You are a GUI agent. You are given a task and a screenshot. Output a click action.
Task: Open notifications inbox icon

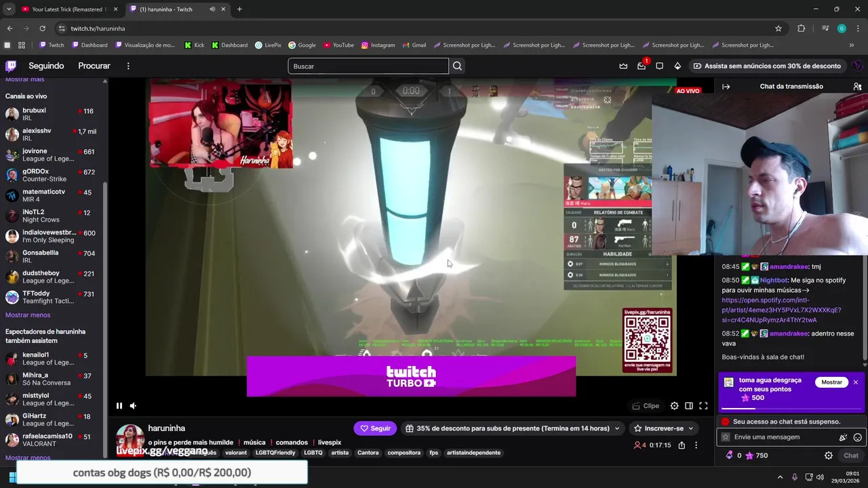tap(642, 66)
